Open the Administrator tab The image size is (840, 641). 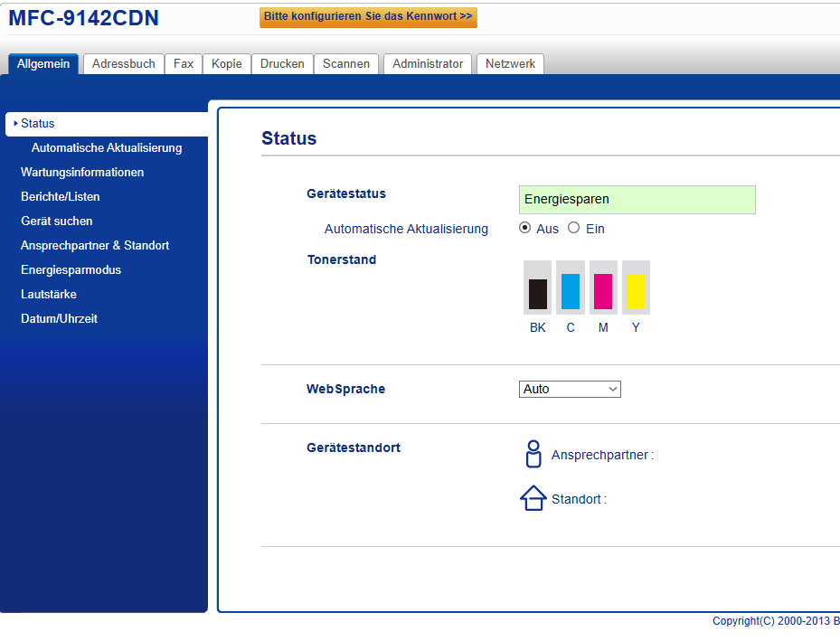coord(428,63)
